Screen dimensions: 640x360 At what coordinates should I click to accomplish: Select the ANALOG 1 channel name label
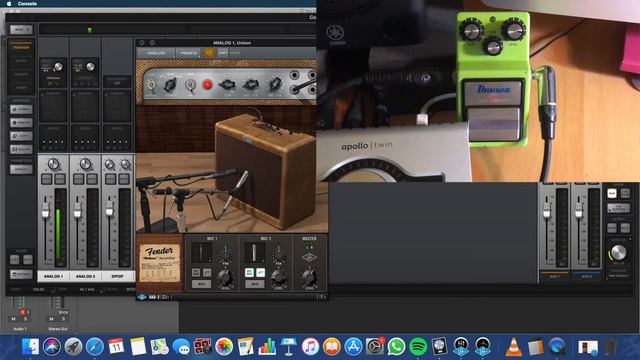tap(53, 276)
